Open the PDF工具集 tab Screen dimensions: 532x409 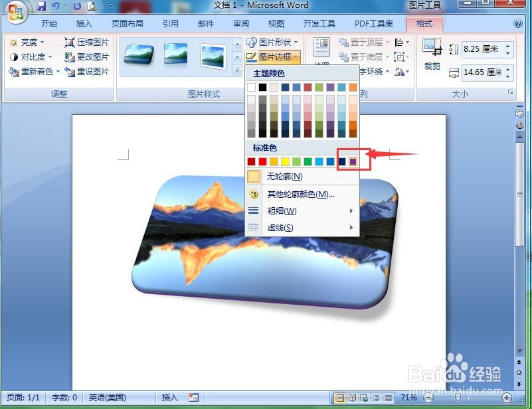(373, 24)
